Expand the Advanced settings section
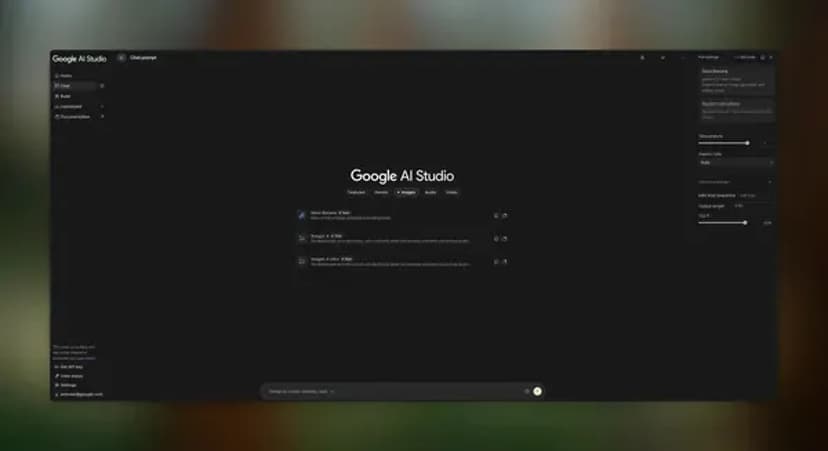Screen dimensions: 828x451 (x=735, y=182)
